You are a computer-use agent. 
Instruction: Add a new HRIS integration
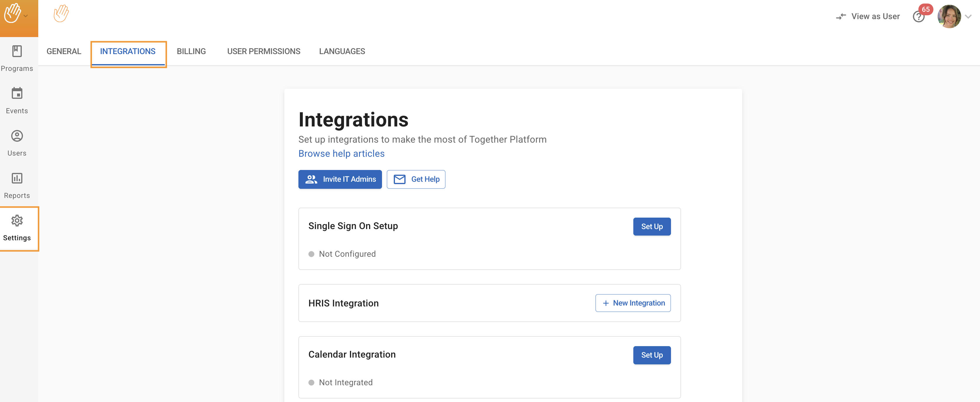[633, 303]
